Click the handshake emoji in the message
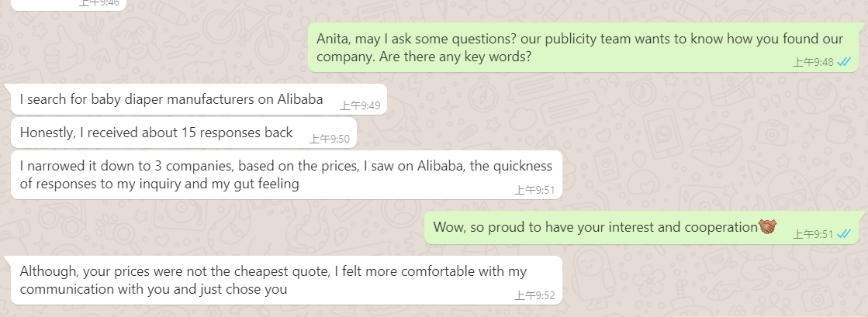 [x=767, y=227]
